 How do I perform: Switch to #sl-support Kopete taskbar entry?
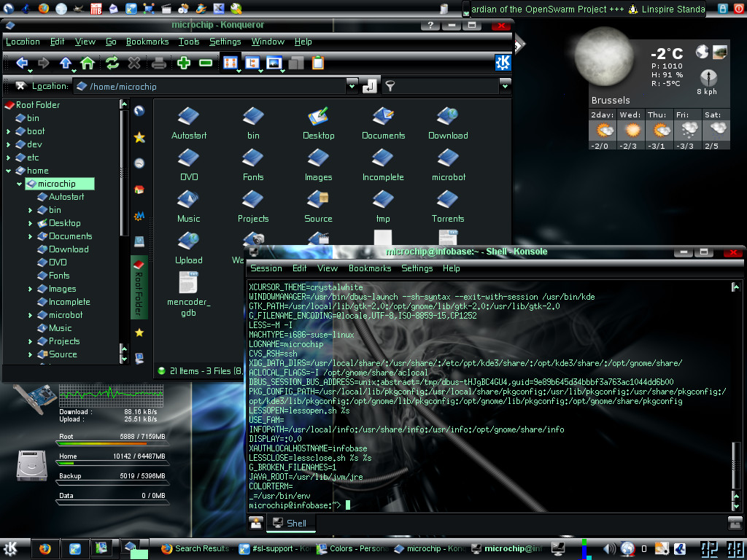(274, 549)
